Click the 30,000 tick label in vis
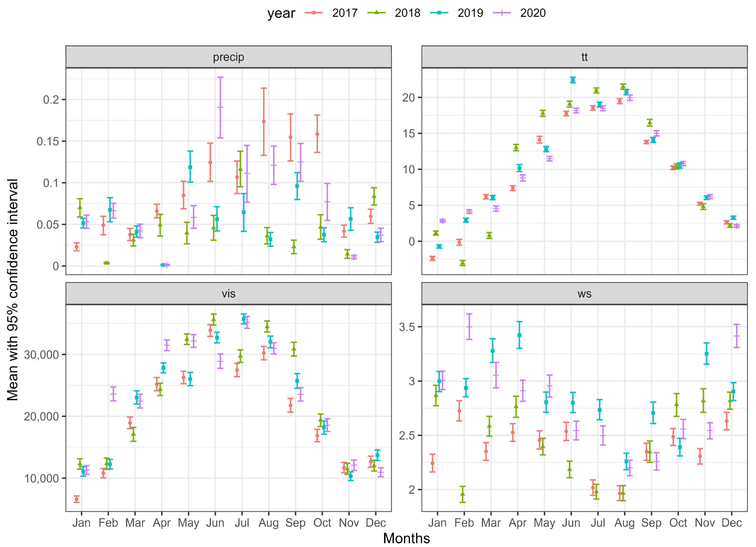 click(41, 355)
